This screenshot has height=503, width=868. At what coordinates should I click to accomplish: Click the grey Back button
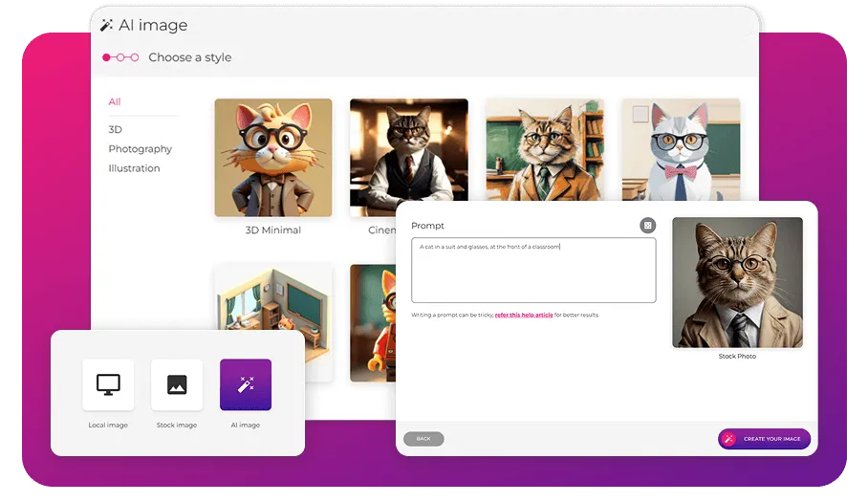423,439
